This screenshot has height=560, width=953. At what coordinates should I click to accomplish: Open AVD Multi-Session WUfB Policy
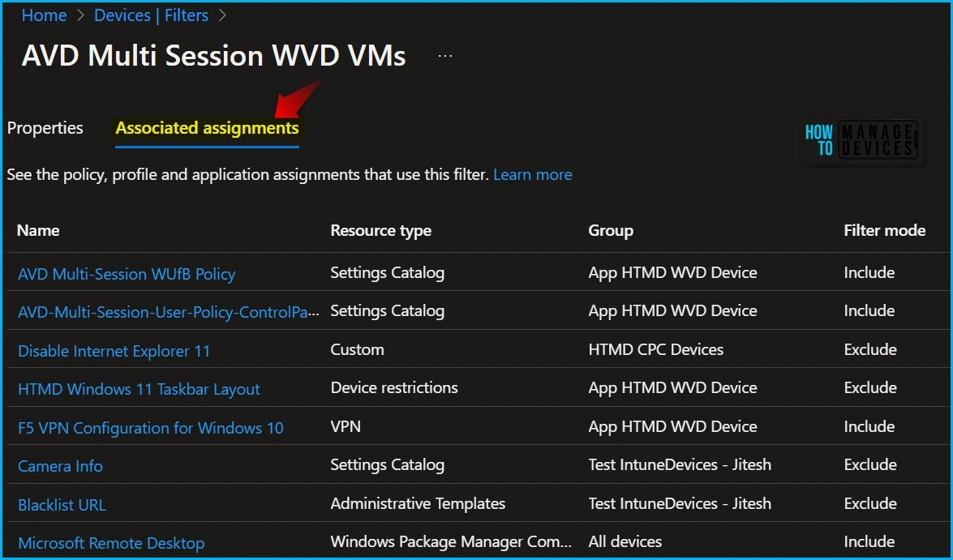click(127, 274)
